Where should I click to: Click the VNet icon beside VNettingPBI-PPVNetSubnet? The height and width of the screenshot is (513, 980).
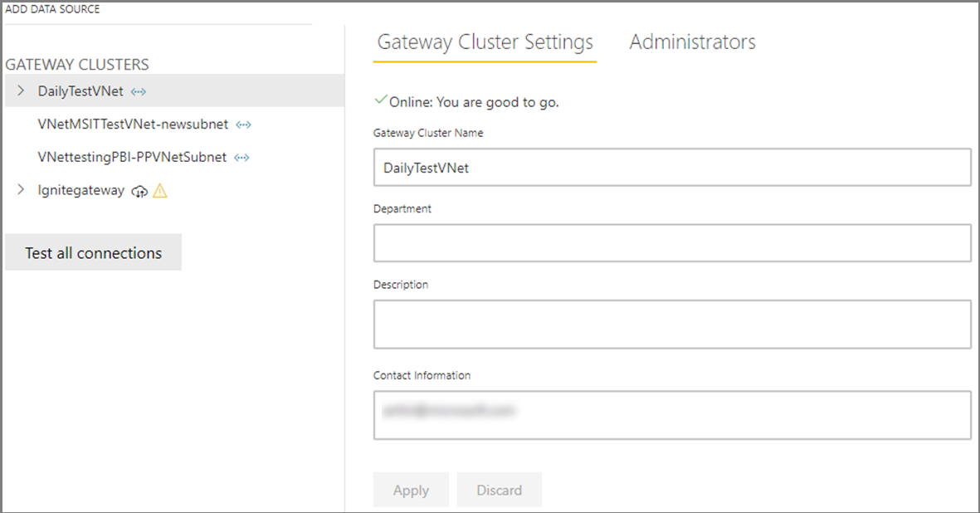click(241, 157)
